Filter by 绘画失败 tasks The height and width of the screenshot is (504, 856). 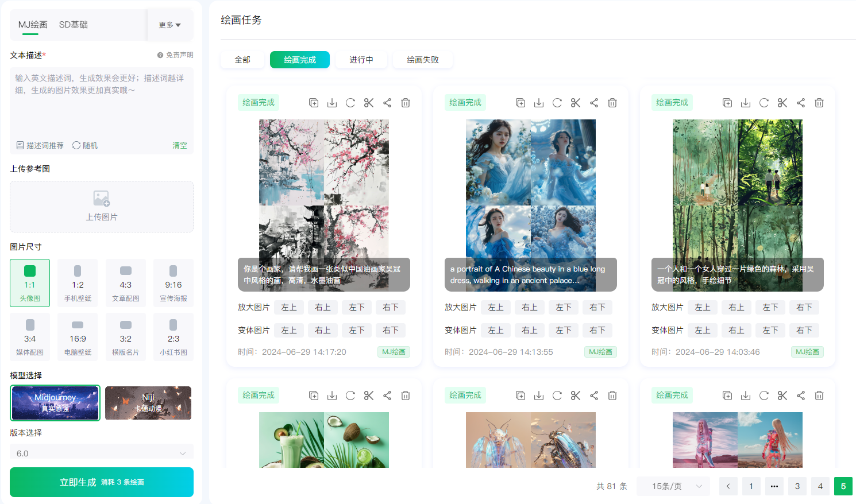423,60
